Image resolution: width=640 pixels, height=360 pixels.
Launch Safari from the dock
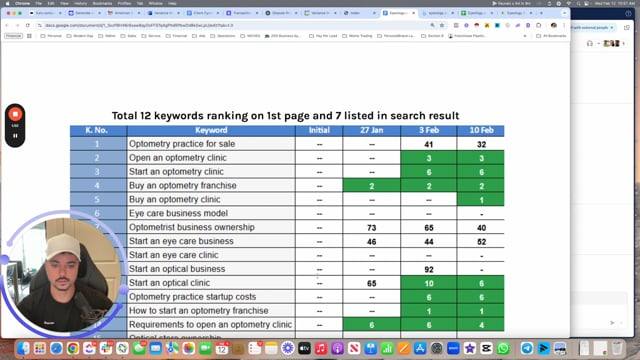click(56, 348)
